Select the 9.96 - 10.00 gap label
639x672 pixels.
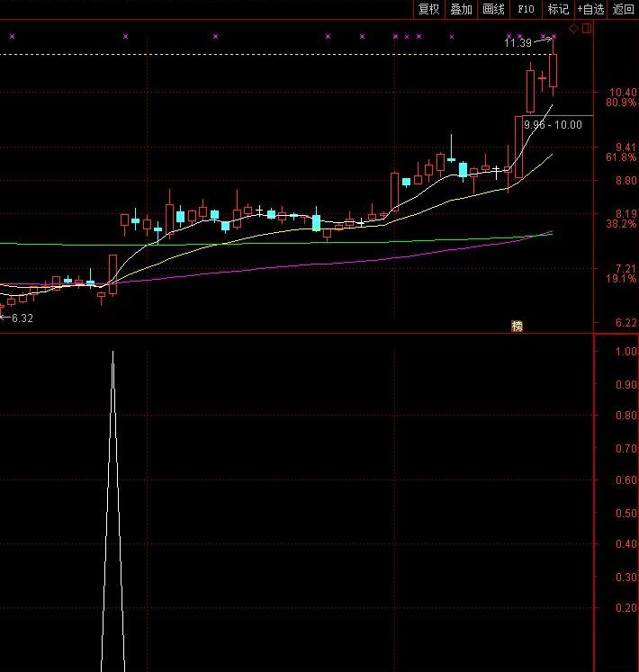pyautogui.click(x=553, y=125)
